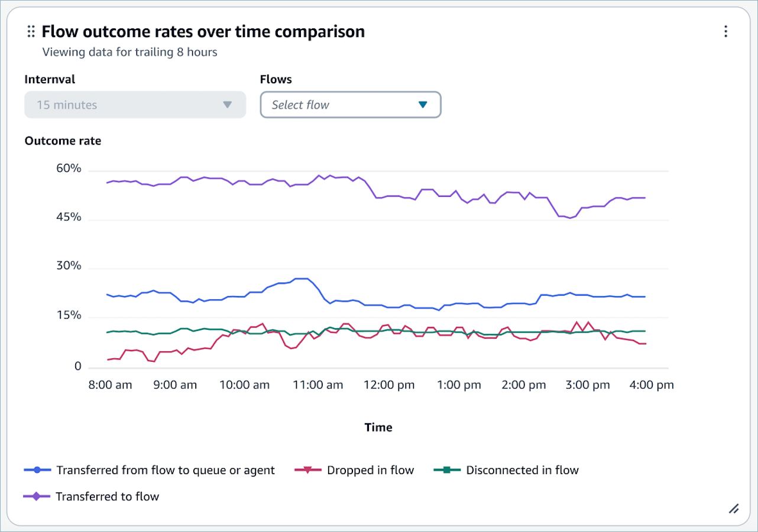Click the blue circle legend marker

tap(37, 469)
